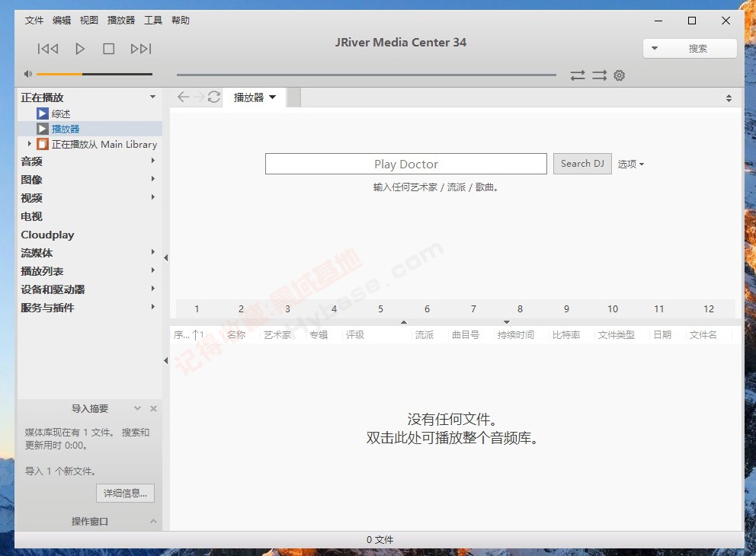Click the Previous track button
The width and height of the screenshot is (756, 556).
pyautogui.click(x=48, y=49)
